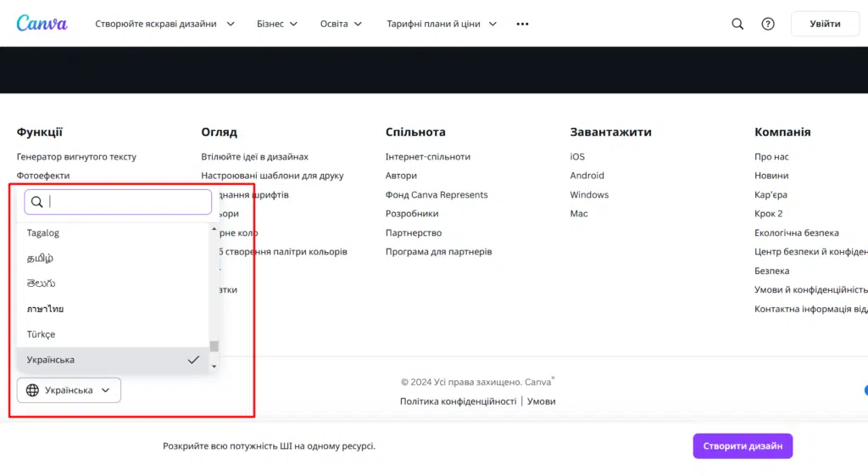Screen dimensions: 868x476
Task: Click the globe icon on language selector
Action: pyautogui.click(x=33, y=390)
